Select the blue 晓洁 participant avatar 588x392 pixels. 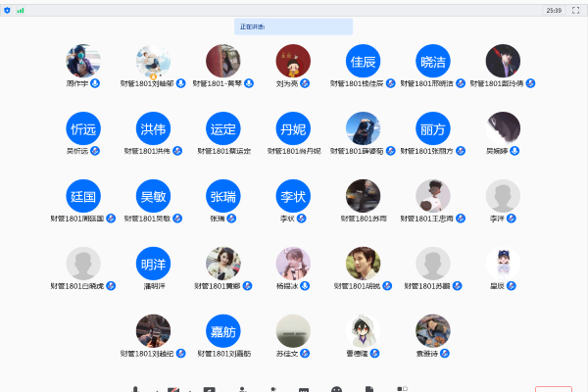[433, 61]
